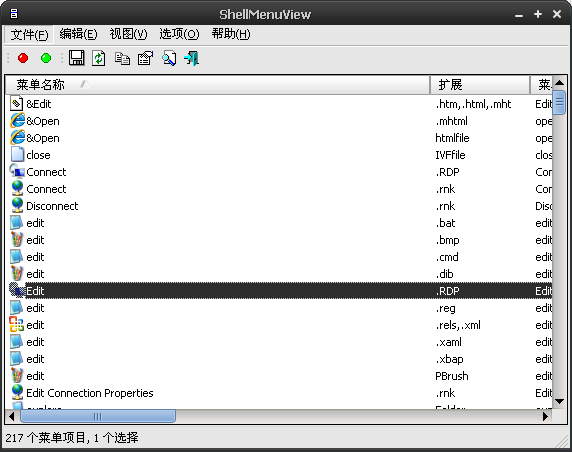Viewport: 572px width, 452px height.
Task: Click the paint icon of edit .dib row
Action: click(17, 274)
